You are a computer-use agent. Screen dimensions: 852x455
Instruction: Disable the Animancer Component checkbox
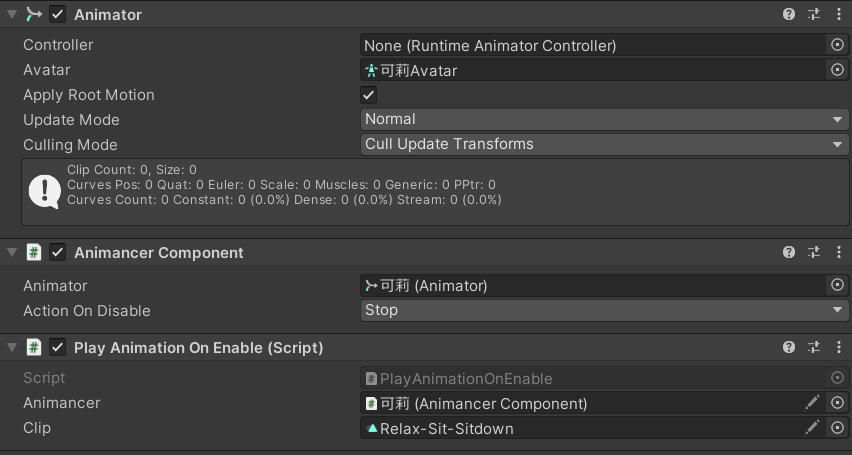pos(58,253)
